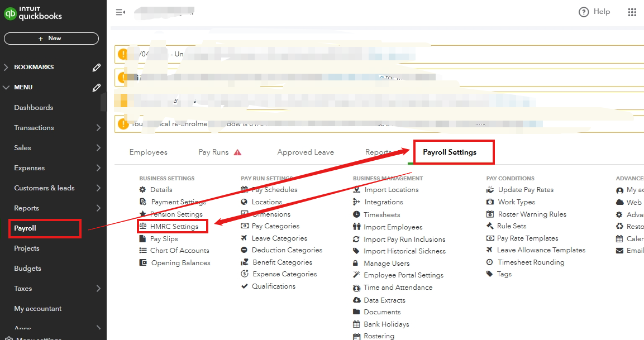The image size is (644, 340).
Task: Open the Pay Categories link
Action: click(275, 226)
